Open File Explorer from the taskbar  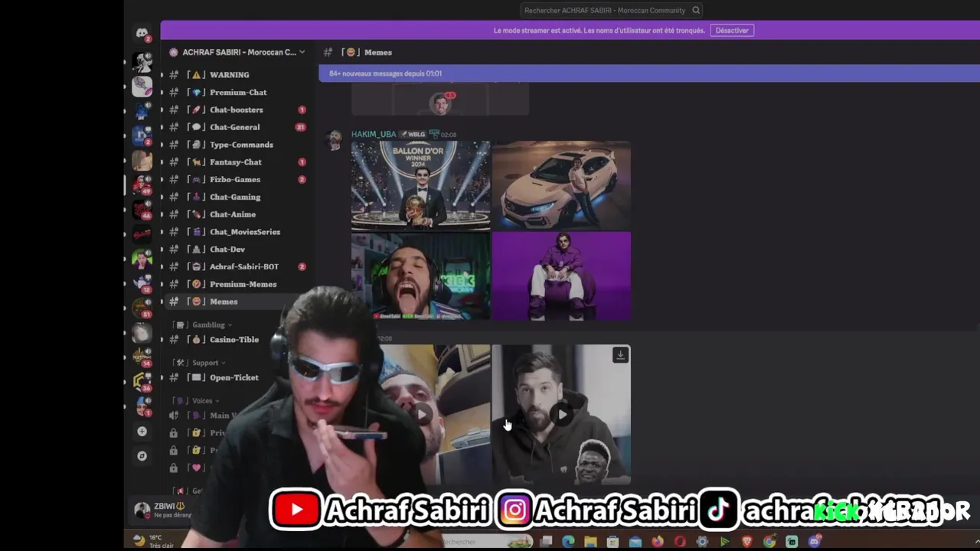(x=590, y=542)
